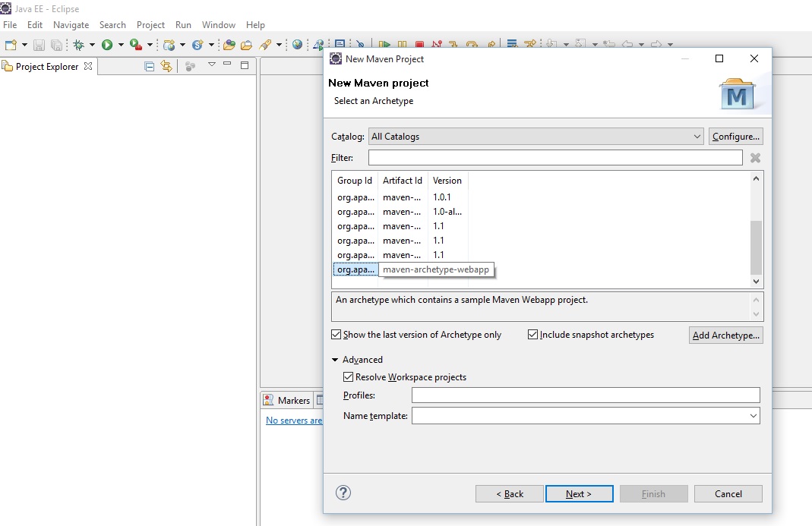Open the Edit menu
The image size is (812, 526).
click(35, 25)
